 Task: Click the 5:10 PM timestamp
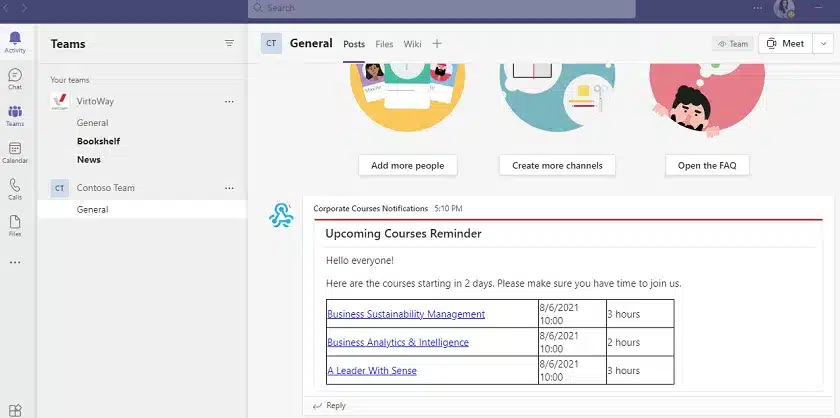point(448,208)
